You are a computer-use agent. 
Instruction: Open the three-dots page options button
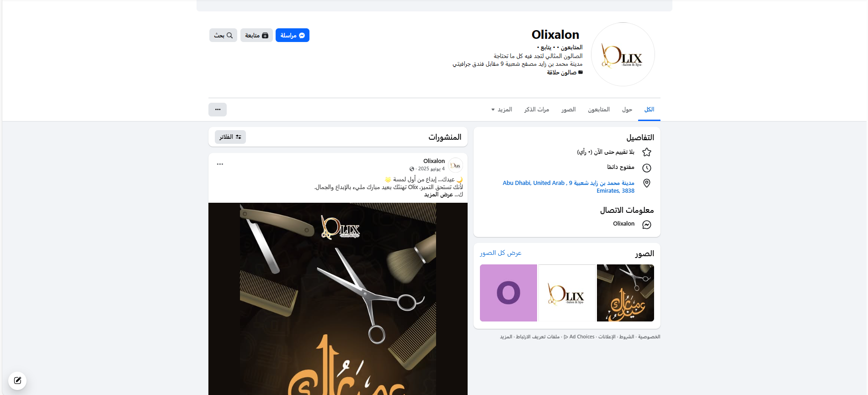click(218, 110)
